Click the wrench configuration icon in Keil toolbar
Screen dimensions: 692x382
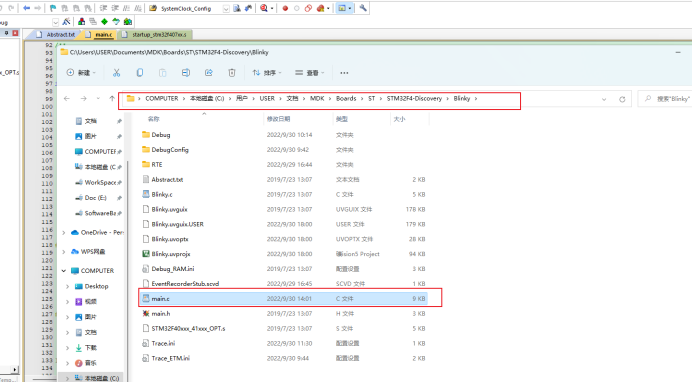tap(363, 8)
